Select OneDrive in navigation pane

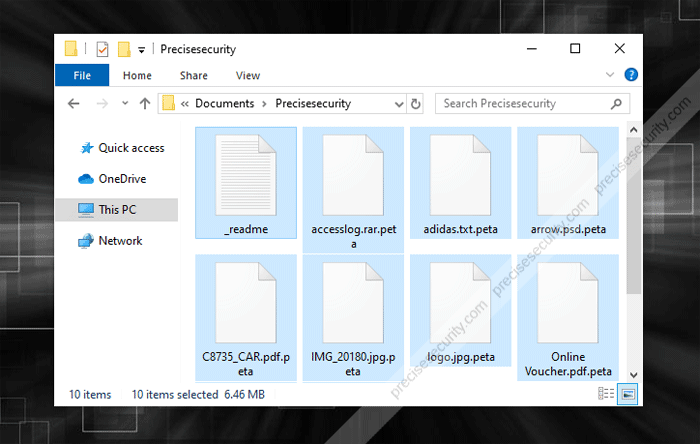(112, 178)
